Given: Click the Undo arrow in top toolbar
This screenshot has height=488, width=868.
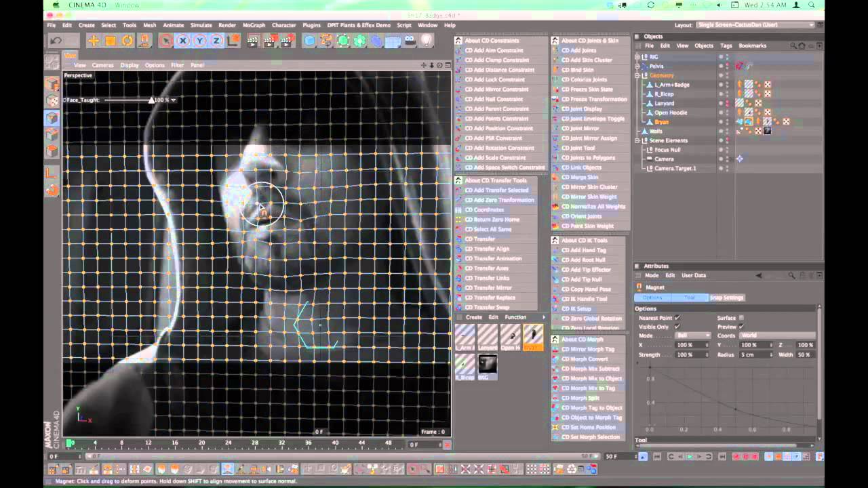Looking at the screenshot, I should point(56,41).
